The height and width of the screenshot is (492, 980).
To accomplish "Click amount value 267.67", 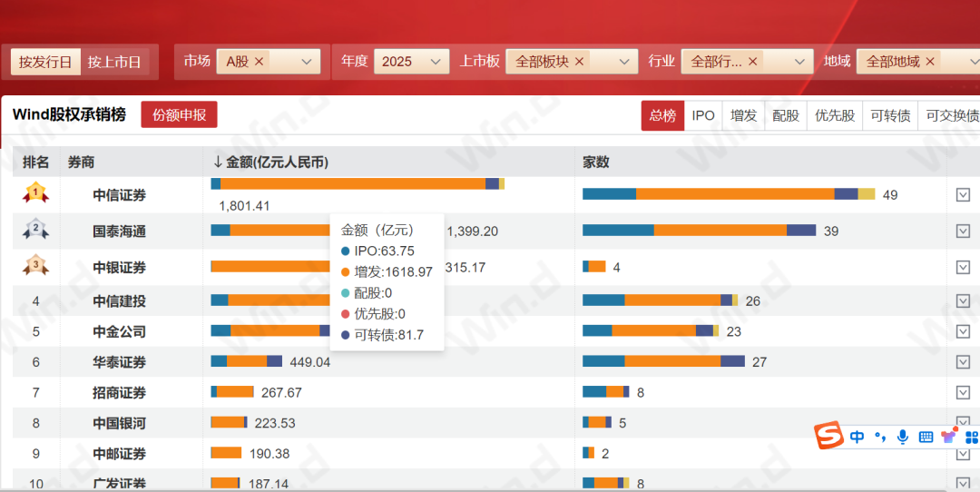I will coord(281,392).
